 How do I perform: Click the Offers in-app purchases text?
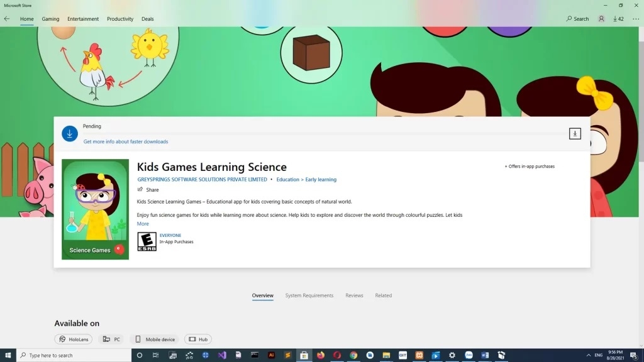coord(530,166)
